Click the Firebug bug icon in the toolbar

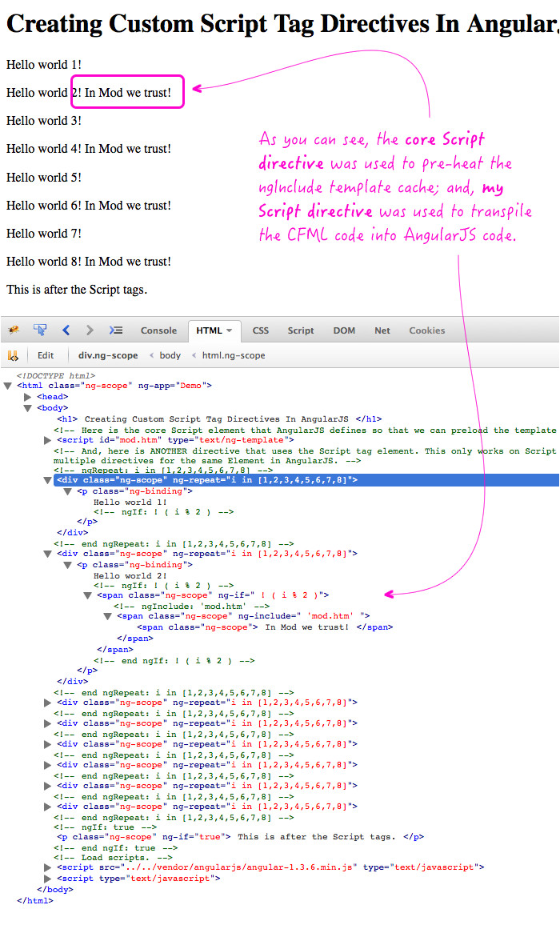tap(14, 330)
